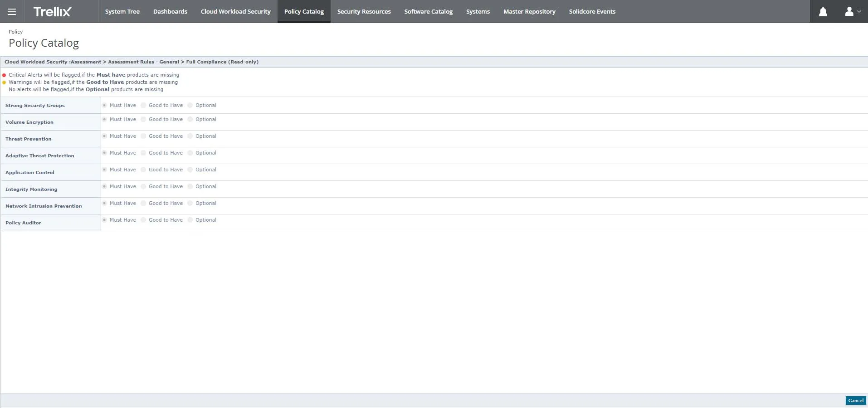
Task: Click the Adaptive Threat Protection row label
Action: [x=39, y=156]
